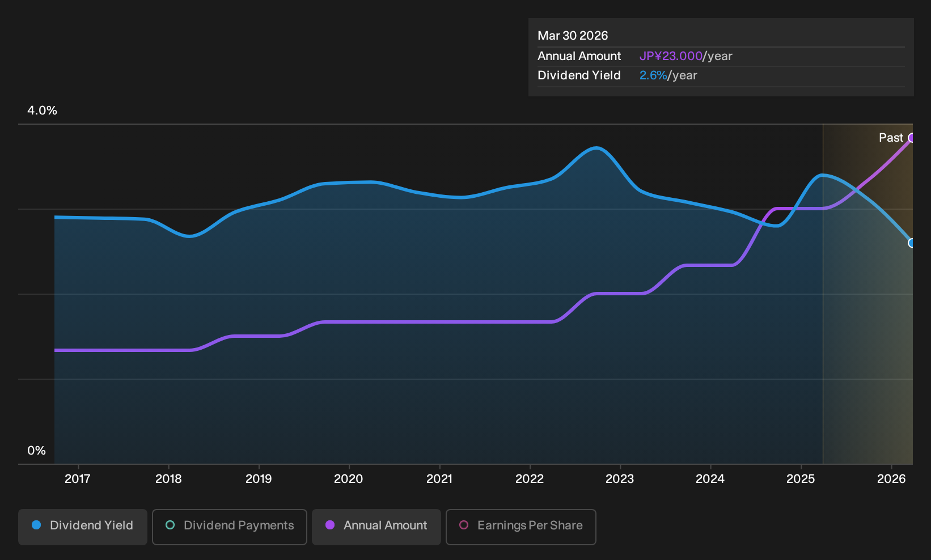The width and height of the screenshot is (931, 560).
Task: Click the Annual Amount tooltip label
Action: click(x=579, y=56)
